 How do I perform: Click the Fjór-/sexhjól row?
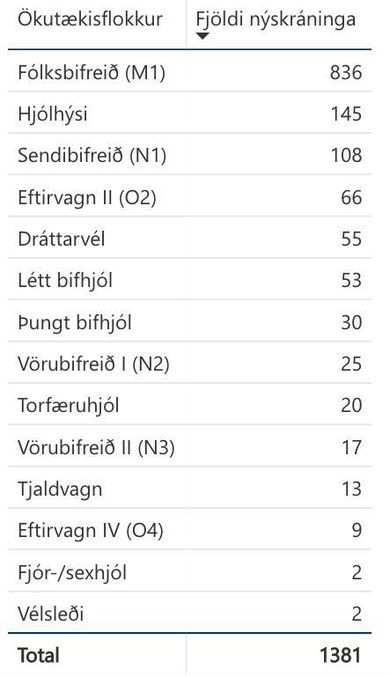[190, 573]
